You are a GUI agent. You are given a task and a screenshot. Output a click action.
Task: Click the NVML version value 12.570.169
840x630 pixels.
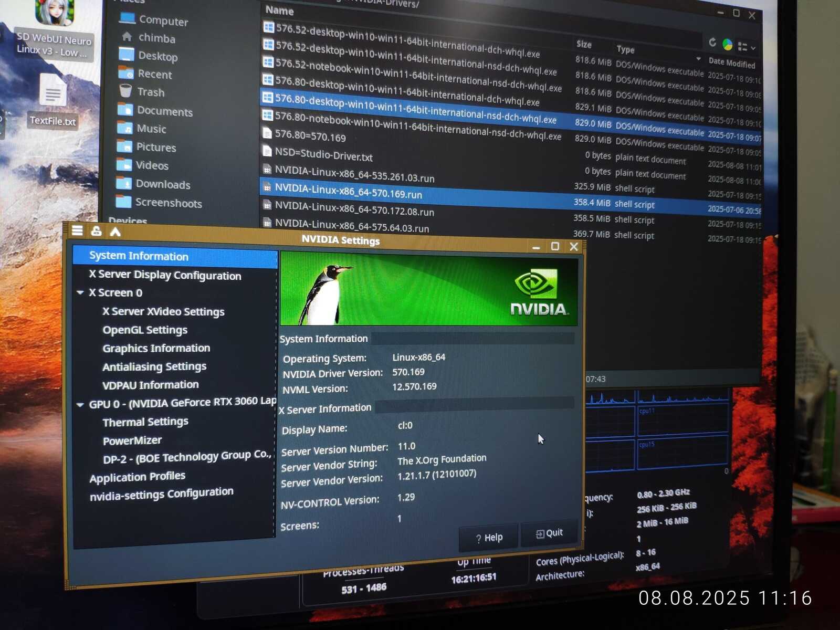414,386
